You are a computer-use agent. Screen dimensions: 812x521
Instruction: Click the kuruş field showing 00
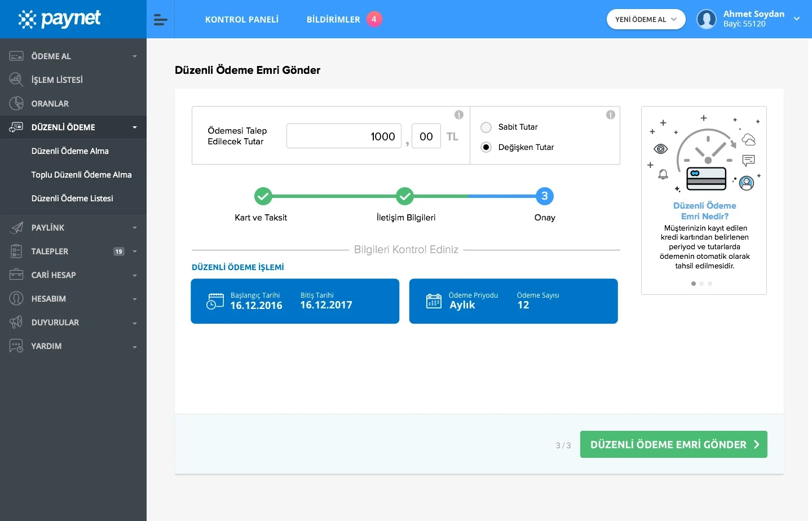point(426,136)
